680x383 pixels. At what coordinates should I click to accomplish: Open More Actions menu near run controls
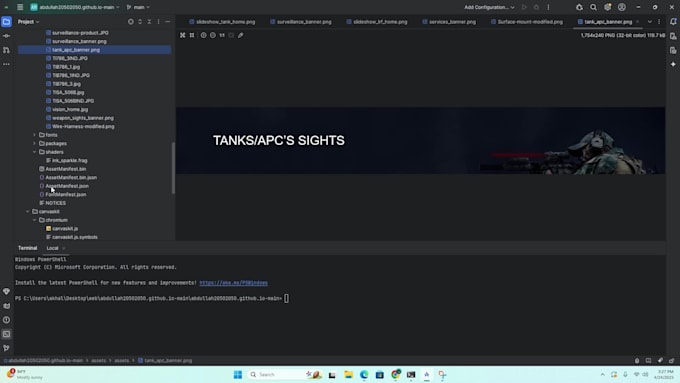click(548, 7)
